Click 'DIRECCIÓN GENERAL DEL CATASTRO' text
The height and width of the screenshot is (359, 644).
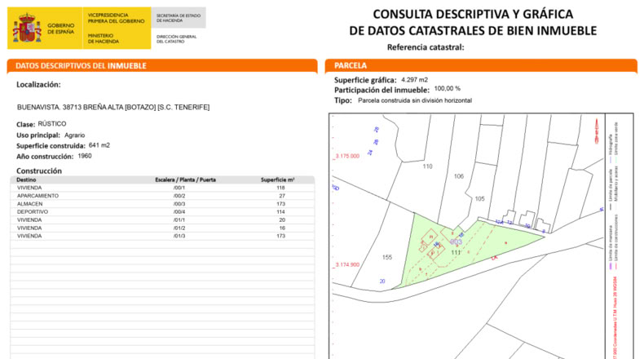click(176, 38)
